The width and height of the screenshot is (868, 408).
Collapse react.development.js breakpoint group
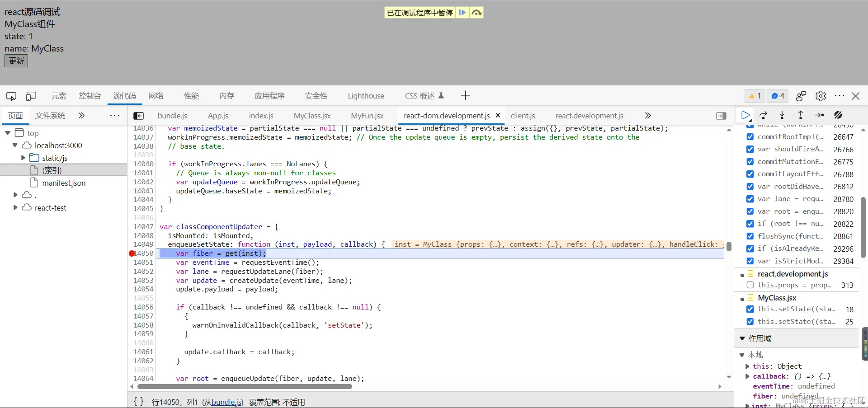point(742,275)
